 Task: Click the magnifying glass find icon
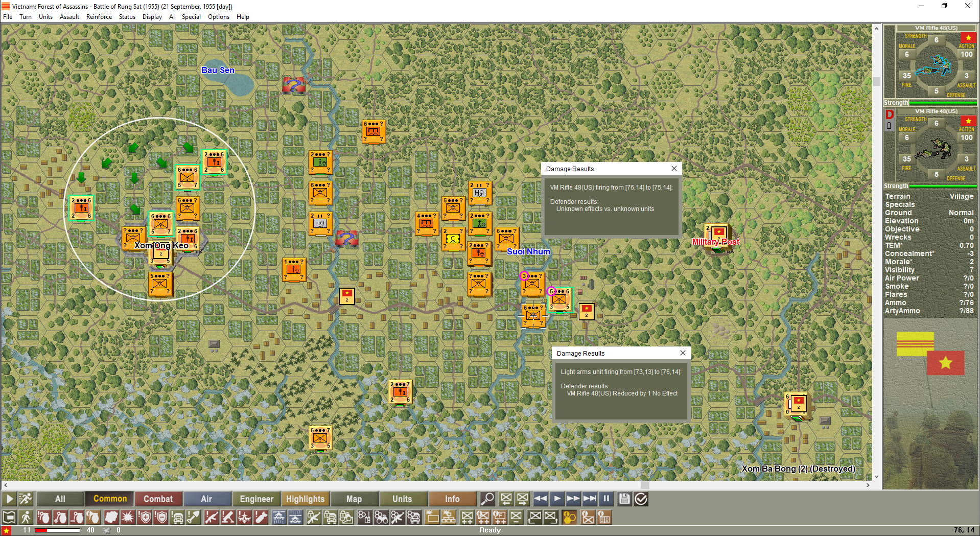487,499
